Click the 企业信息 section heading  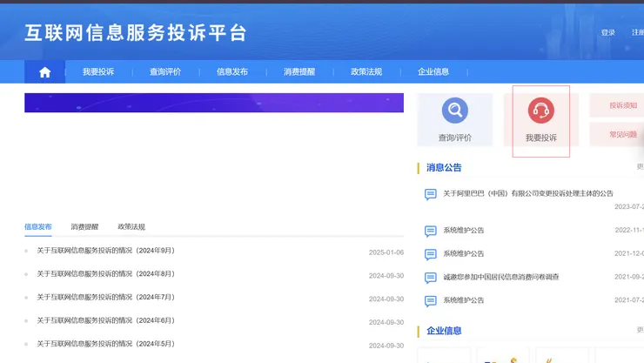[x=444, y=331]
